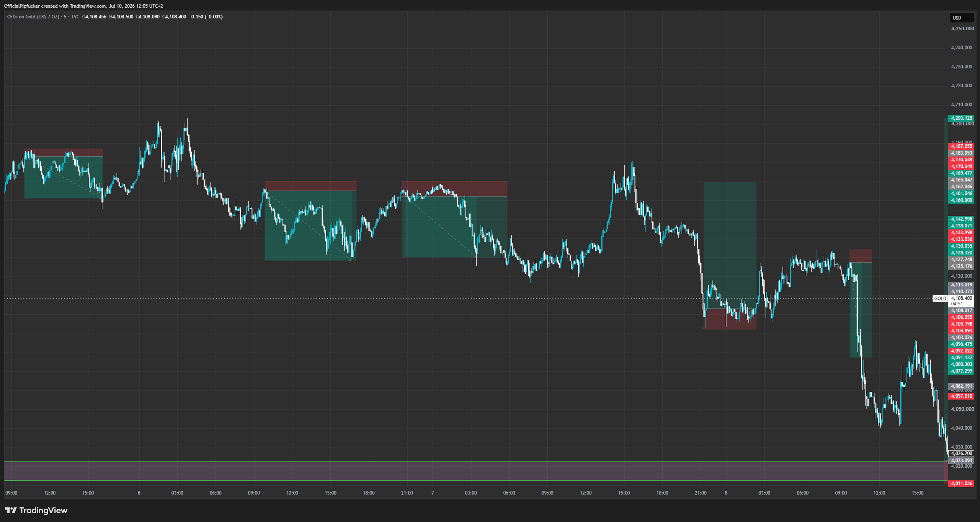The image size is (980, 522).
Task: Select the gray price label 4,062.191
Action: point(961,386)
